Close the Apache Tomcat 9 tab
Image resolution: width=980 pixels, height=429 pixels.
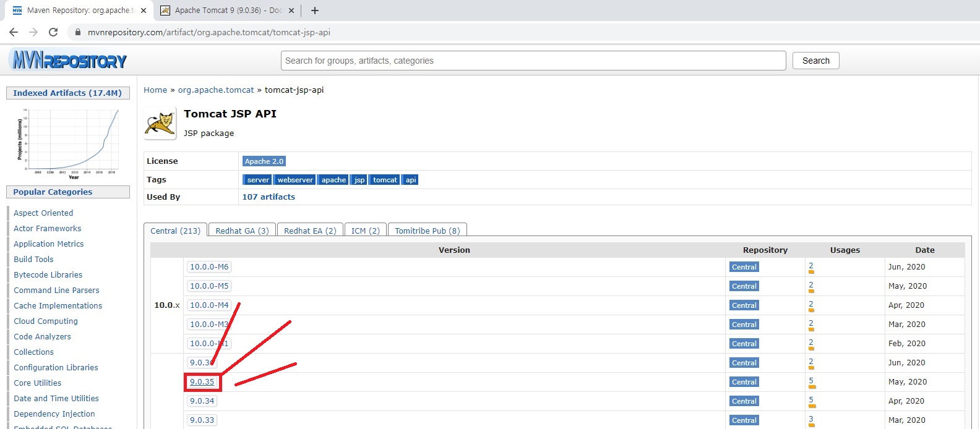(x=293, y=11)
